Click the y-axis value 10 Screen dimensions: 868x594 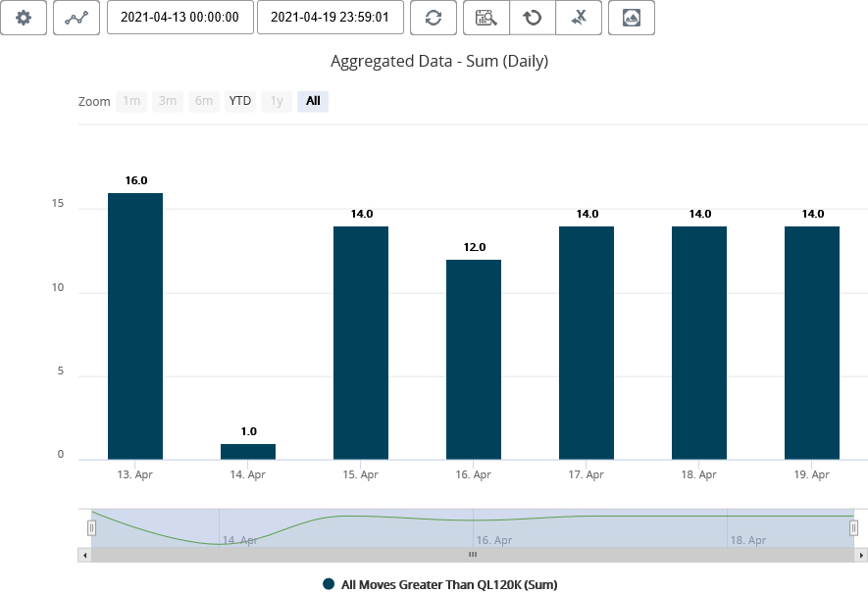58,287
